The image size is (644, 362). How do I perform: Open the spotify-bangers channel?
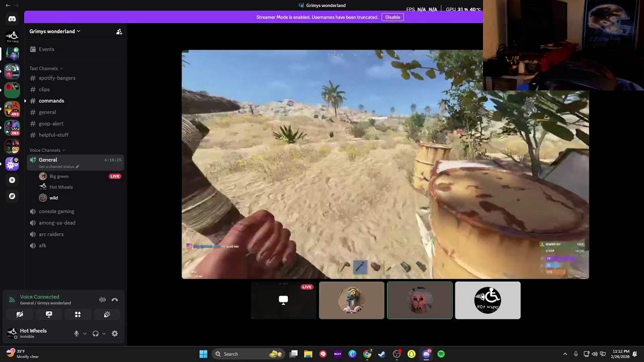point(75,78)
